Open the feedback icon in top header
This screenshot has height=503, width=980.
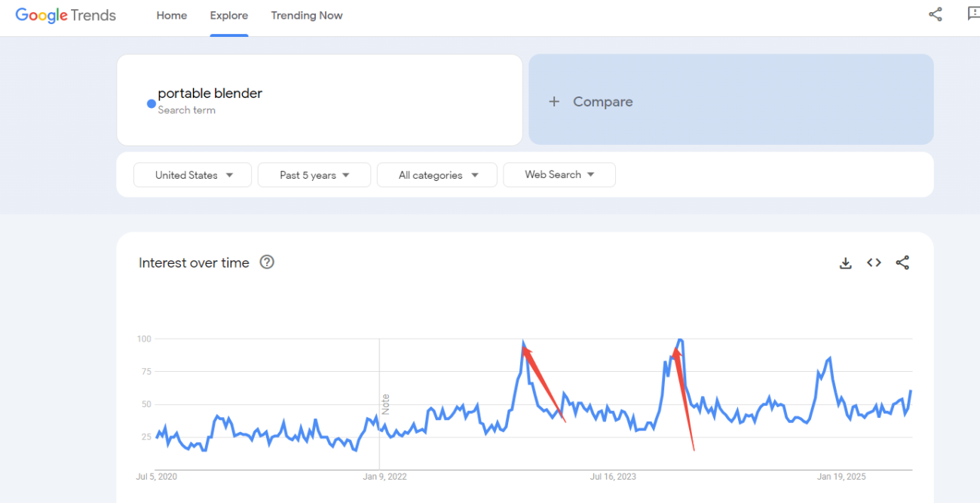tap(973, 14)
